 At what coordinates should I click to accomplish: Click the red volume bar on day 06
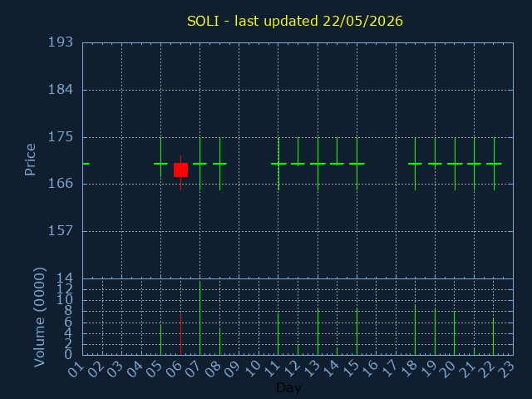tap(181, 334)
